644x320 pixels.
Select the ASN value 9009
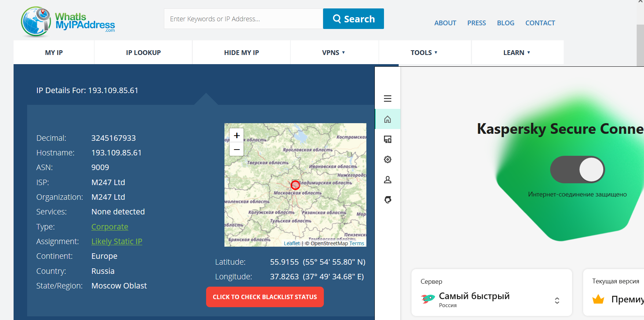[100, 167]
